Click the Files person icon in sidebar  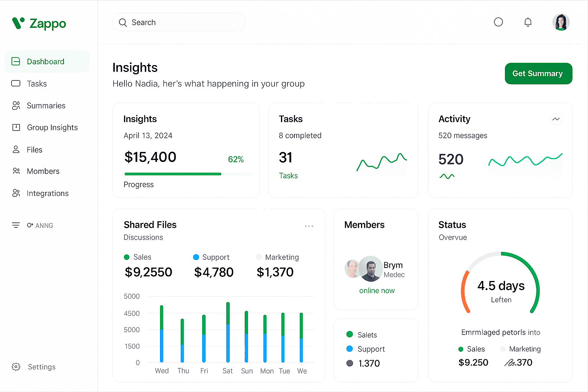[x=16, y=150]
